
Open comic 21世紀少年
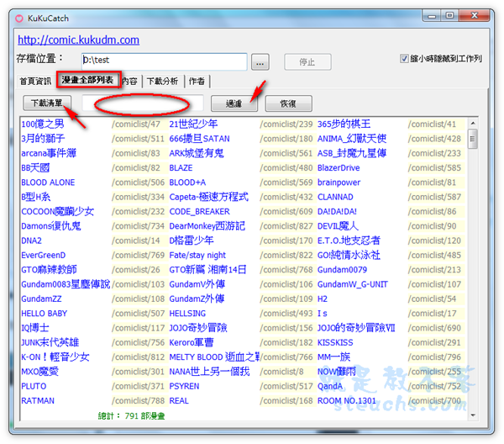click(193, 124)
